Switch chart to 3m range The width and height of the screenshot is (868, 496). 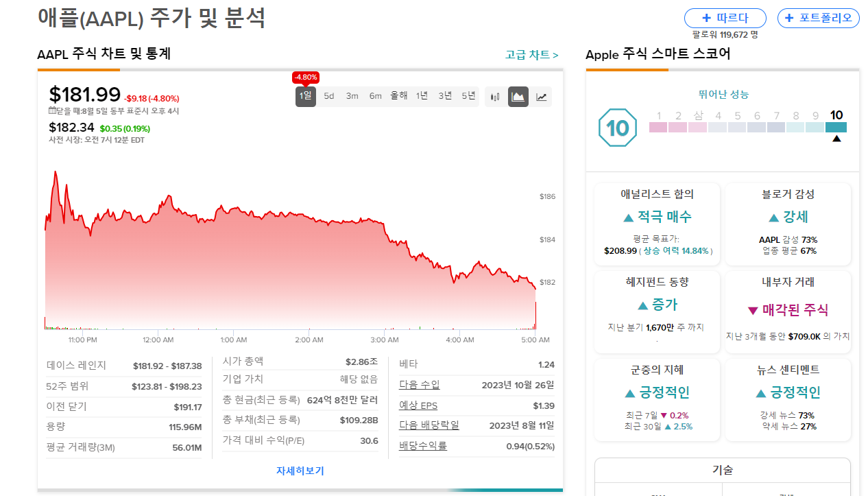(x=352, y=96)
